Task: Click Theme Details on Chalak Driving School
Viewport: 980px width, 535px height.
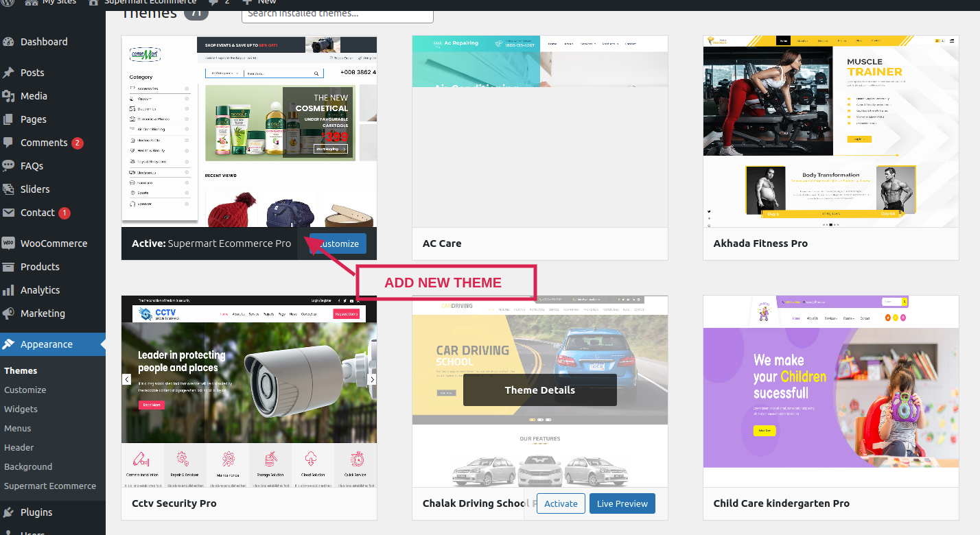Action: tap(540, 390)
